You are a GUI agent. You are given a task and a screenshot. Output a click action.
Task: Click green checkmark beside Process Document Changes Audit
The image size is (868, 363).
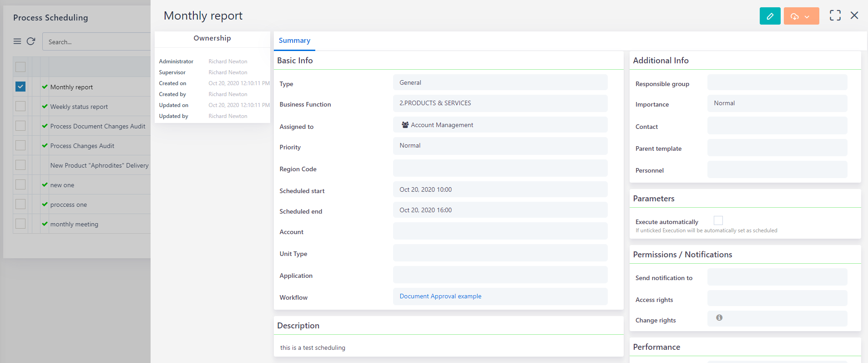tap(45, 126)
